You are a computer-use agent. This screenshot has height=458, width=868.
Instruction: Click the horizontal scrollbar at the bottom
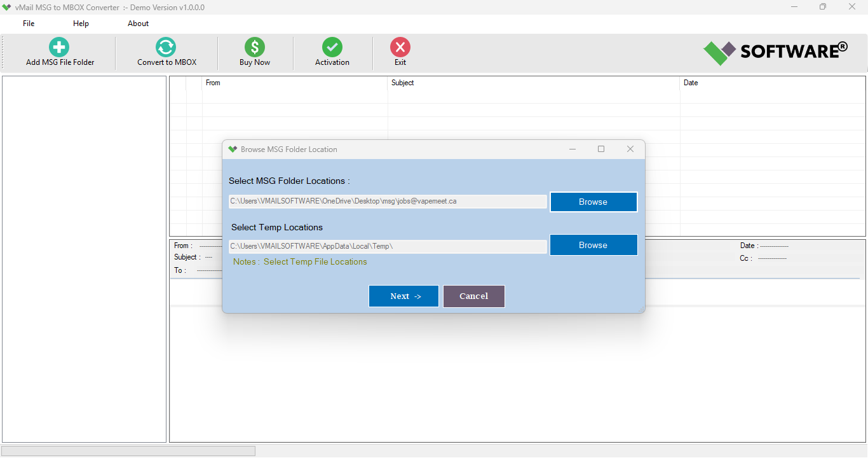(127, 450)
